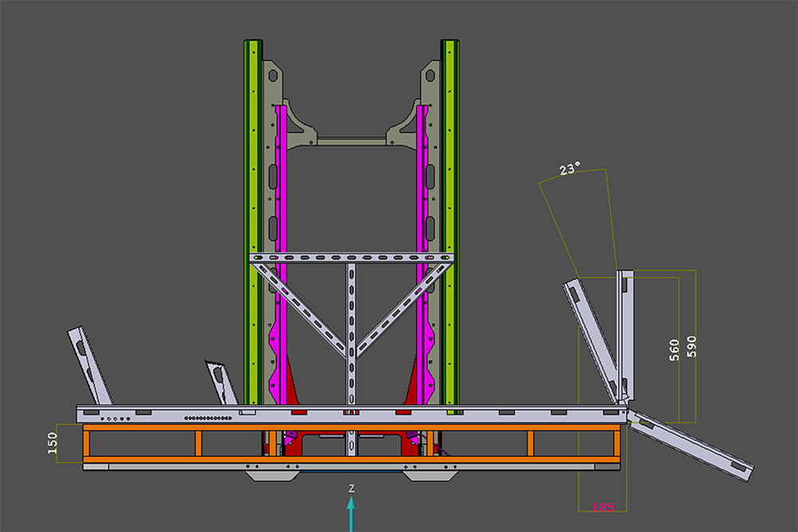Image resolution: width=798 pixels, height=532 pixels.
Task: Select the 23° angle dimension label
Action: [x=569, y=169]
